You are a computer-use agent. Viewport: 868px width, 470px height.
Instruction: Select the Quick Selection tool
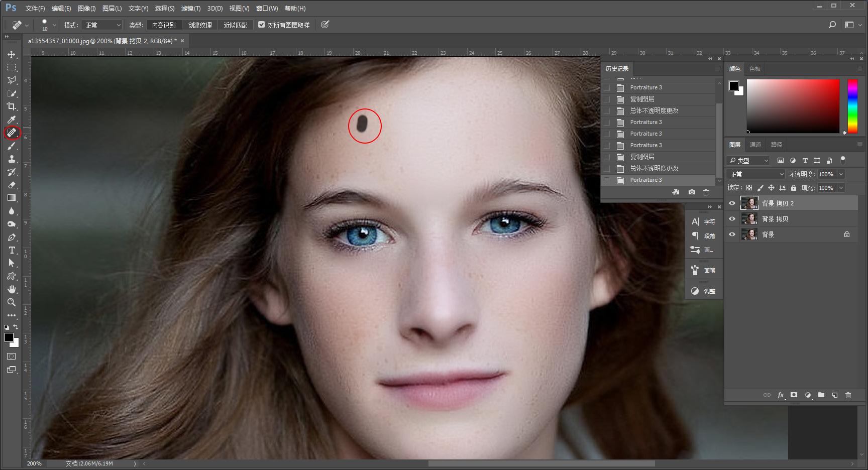click(12, 93)
